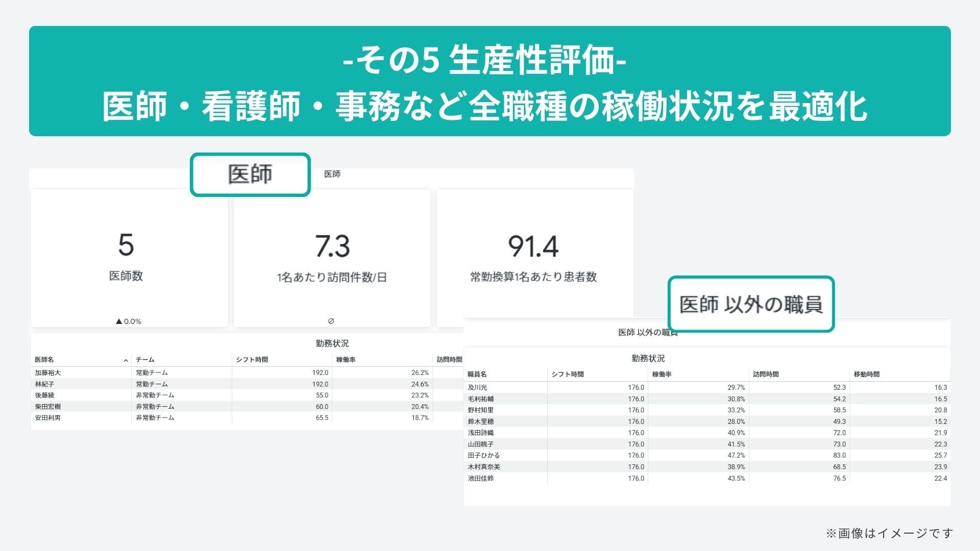Select the 池田佳鈴 staff row
Image resolution: width=980 pixels, height=551 pixels.
[481, 479]
